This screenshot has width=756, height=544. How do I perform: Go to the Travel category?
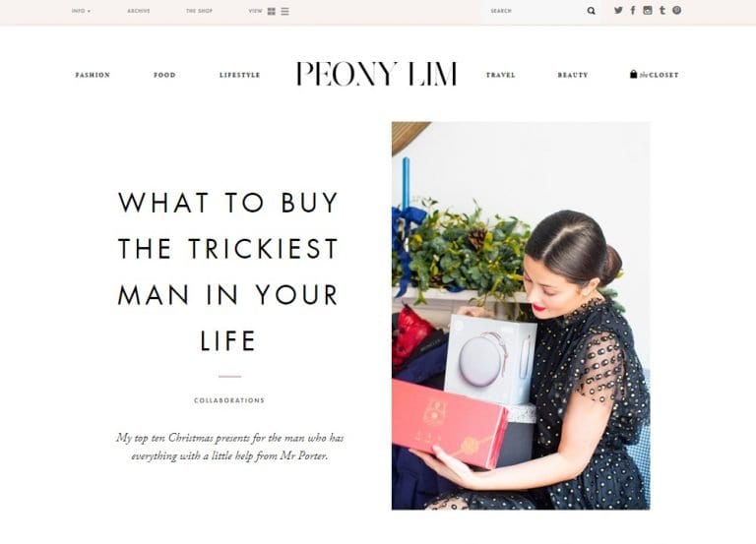tap(500, 75)
